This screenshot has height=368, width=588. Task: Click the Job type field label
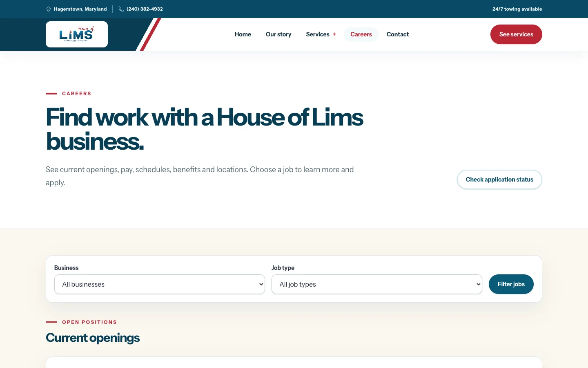coord(283,268)
